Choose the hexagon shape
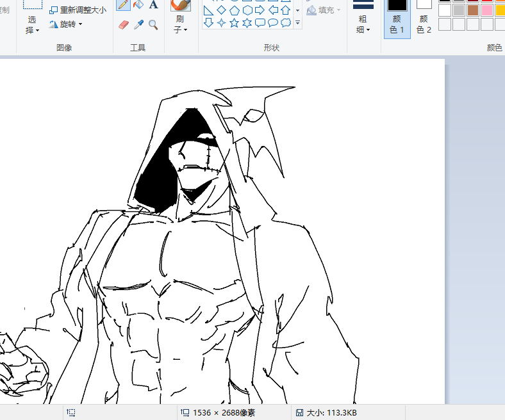The height and width of the screenshot is (420, 505). [247, 10]
